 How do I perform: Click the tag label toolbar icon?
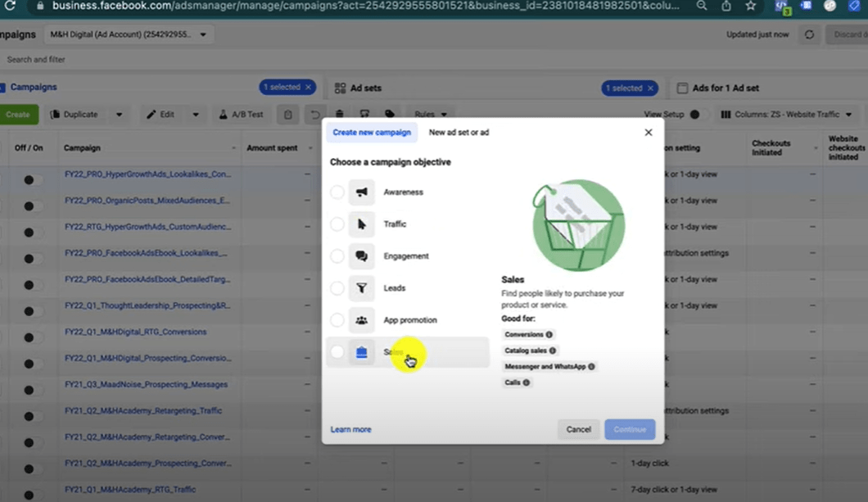[x=390, y=115]
